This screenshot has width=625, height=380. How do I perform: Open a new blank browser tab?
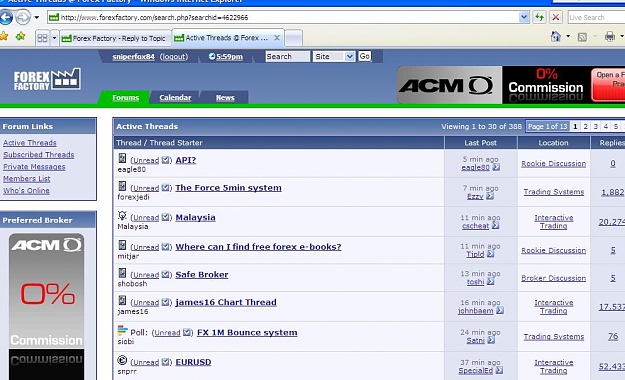click(x=294, y=38)
